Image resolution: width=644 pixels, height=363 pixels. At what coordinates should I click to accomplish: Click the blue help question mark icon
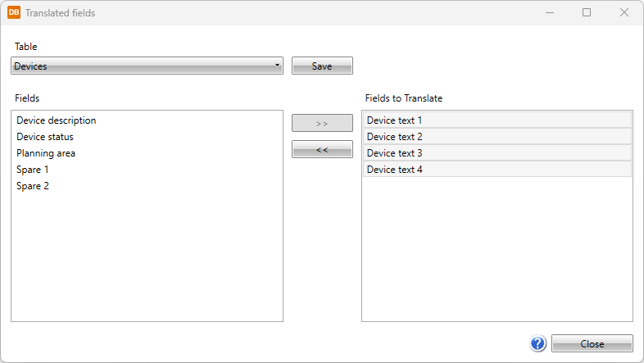click(x=538, y=344)
